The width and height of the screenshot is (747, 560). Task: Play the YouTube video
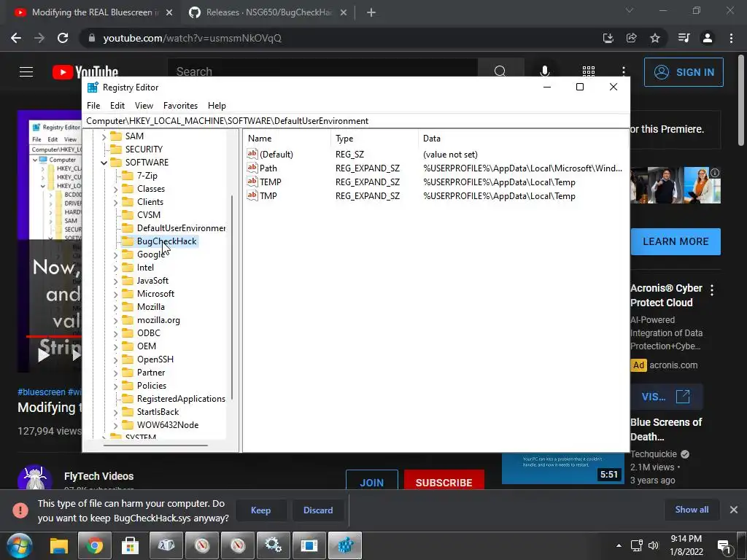point(44,355)
